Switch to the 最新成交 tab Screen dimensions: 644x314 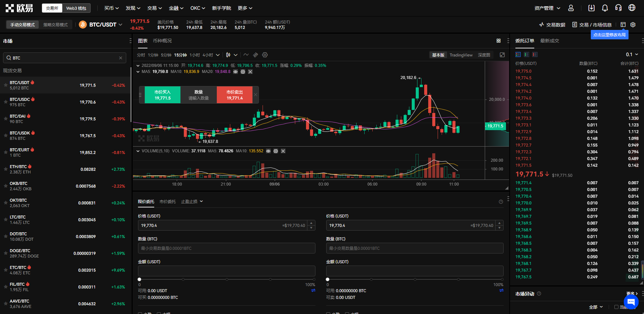(549, 41)
